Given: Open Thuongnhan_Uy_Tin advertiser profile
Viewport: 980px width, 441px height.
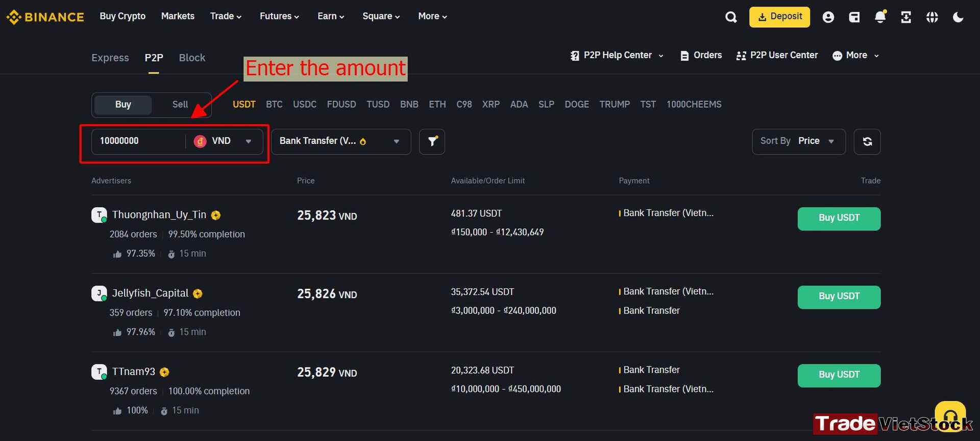Looking at the screenshot, I should [x=159, y=215].
